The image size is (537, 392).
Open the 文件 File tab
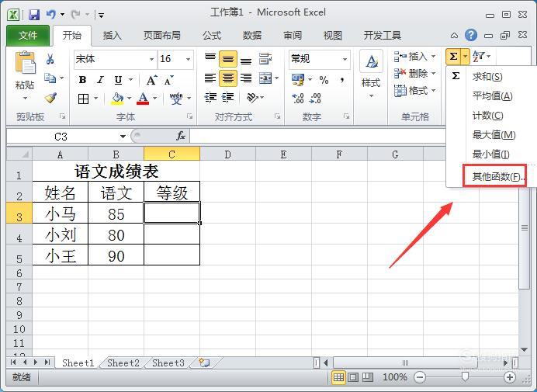point(28,35)
